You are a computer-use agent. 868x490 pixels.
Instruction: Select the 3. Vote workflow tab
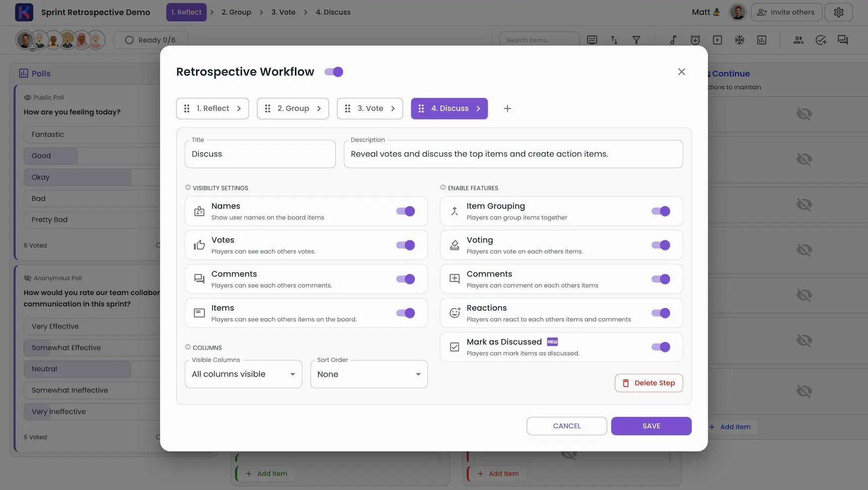coord(370,109)
